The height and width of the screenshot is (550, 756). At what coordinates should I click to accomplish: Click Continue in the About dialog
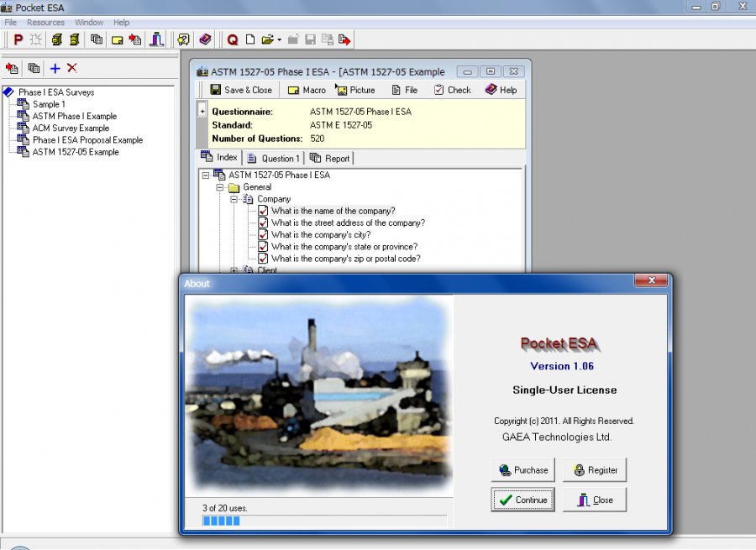coord(523,500)
